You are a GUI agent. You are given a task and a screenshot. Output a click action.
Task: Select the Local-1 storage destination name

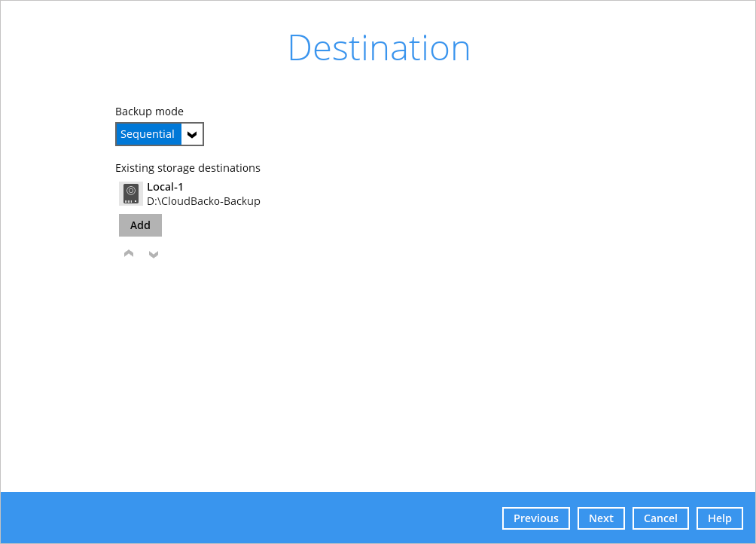tap(165, 187)
